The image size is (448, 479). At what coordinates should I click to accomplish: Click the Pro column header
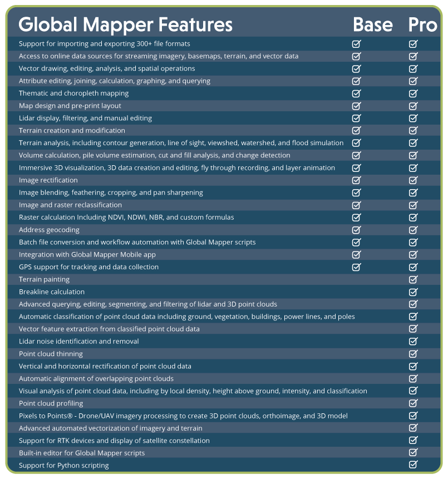(422, 24)
